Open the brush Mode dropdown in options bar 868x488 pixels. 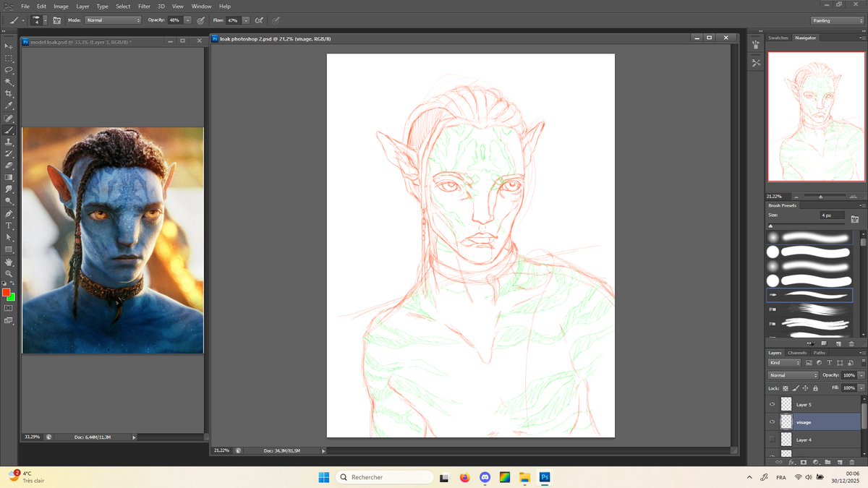[112, 20]
